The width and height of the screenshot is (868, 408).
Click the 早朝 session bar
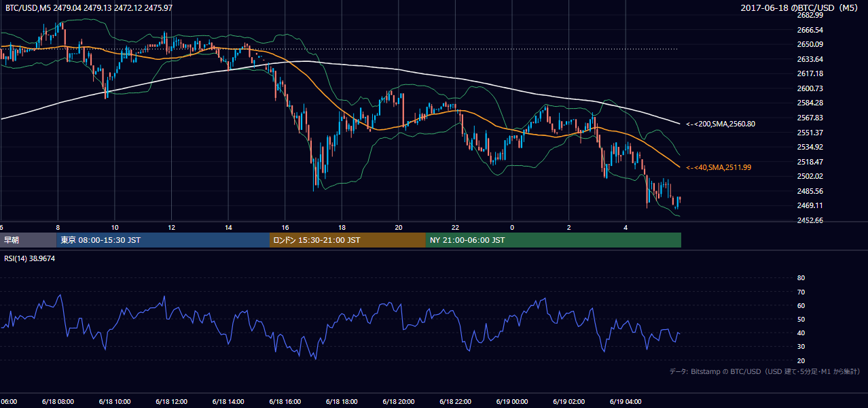tap(28, 240)
